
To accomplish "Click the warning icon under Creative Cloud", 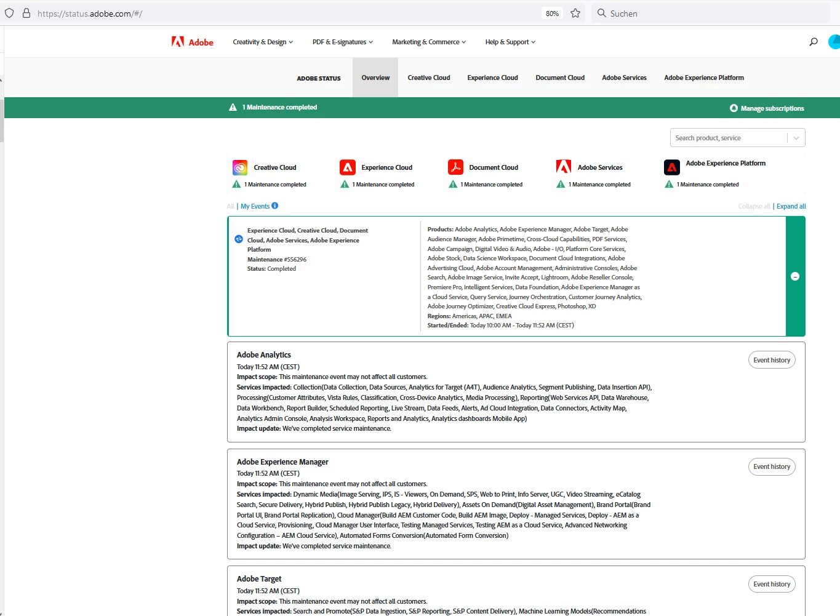I will pyautogui.click(x=236, y=184).
